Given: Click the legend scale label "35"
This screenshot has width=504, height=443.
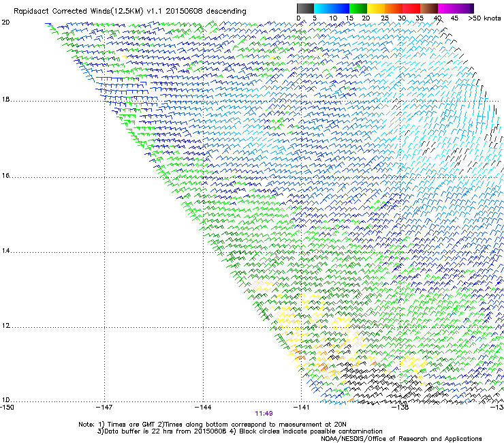Looking at the screenshot, I should [420, 18].
